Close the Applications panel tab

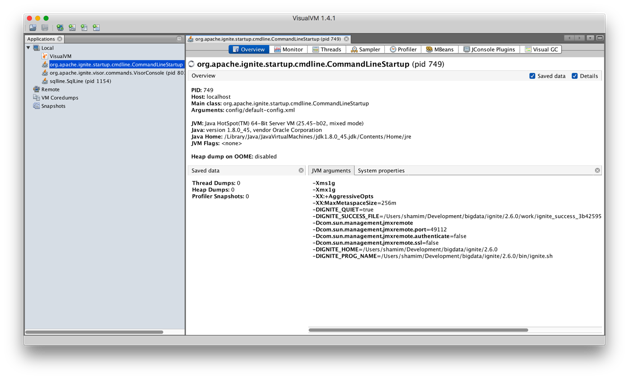click(60, 39)
